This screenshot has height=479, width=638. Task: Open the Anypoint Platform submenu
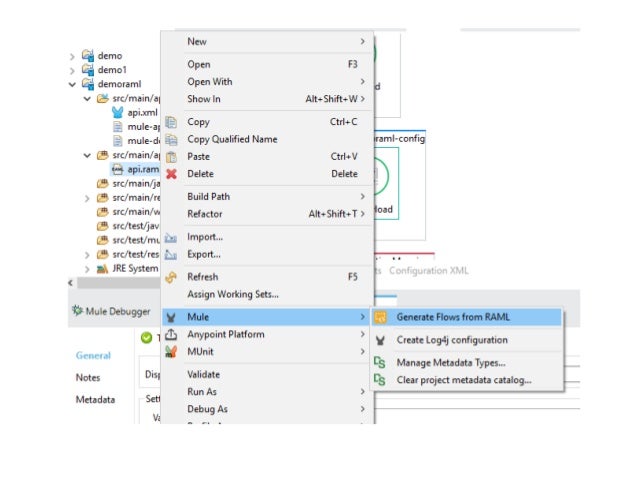tap(267, 334)
